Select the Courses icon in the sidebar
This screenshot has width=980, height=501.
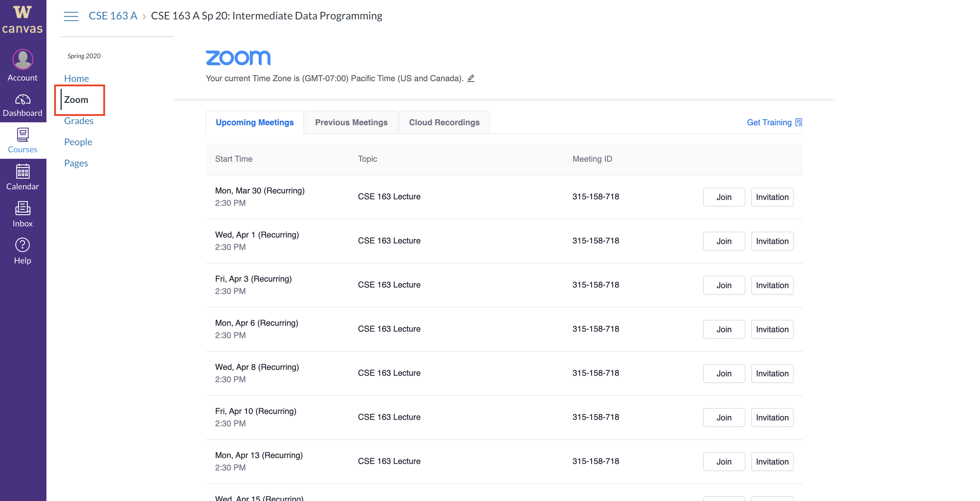(22, 140)
